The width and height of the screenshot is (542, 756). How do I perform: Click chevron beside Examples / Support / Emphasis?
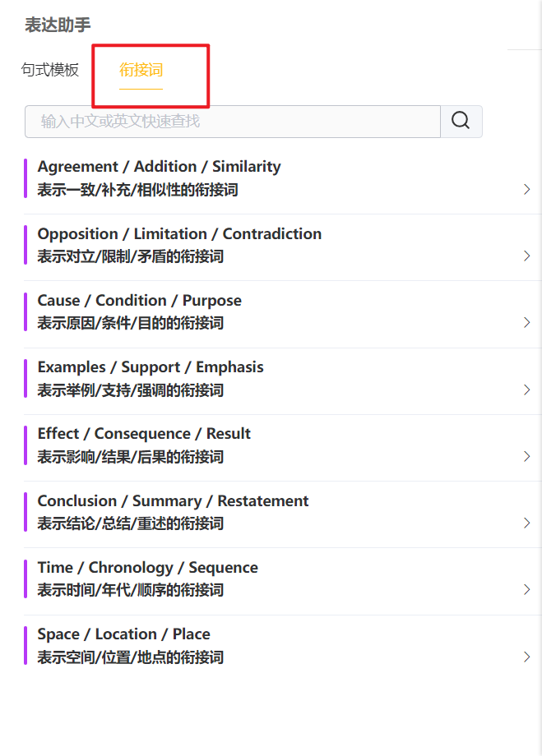click(527, 390)
